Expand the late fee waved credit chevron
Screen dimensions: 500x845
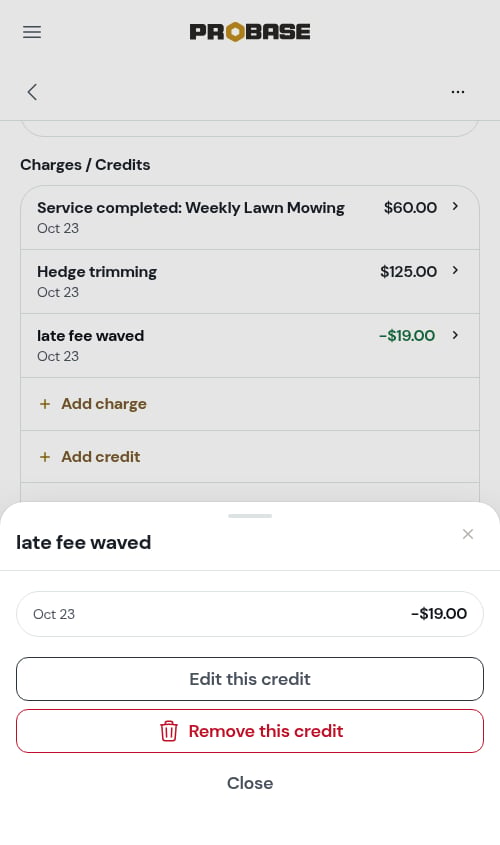coord(455,335)
